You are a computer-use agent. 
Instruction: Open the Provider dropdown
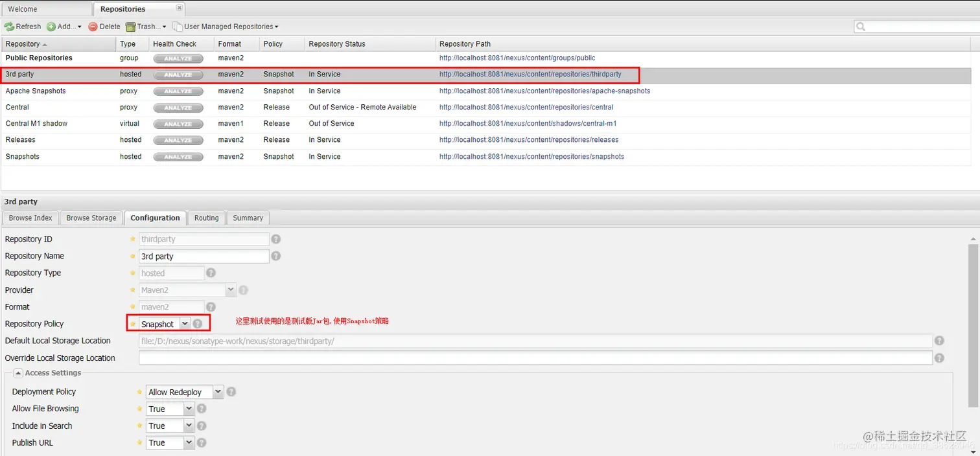231,290
